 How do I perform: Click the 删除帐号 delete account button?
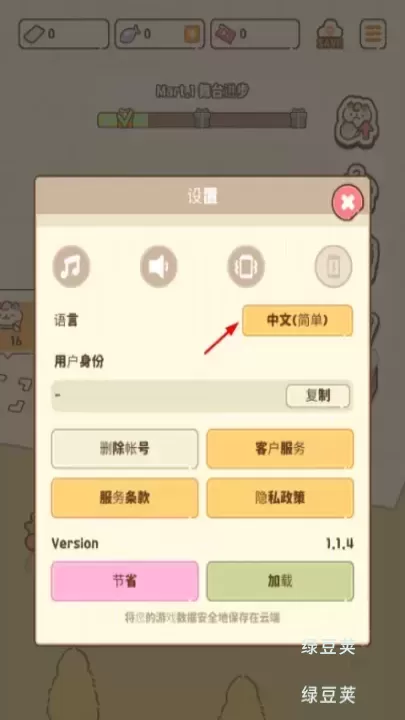(125, 449)
